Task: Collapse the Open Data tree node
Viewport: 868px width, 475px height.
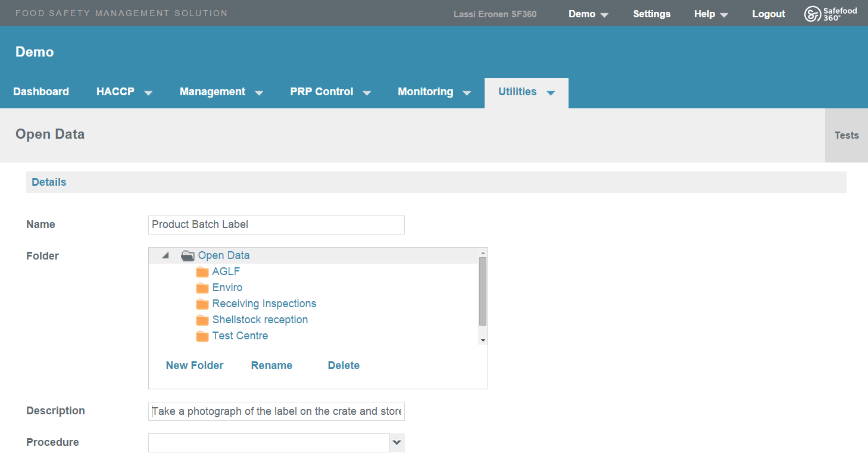Action: point(166,255)
